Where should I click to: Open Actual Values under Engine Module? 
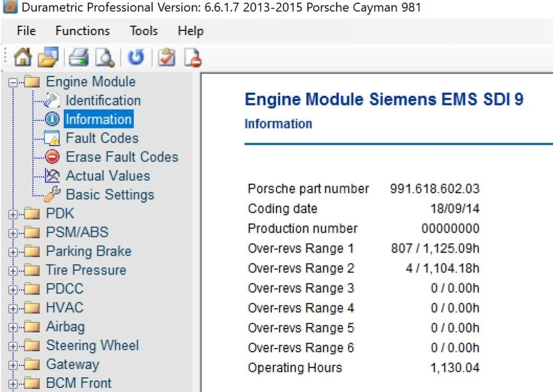point(108,175)
